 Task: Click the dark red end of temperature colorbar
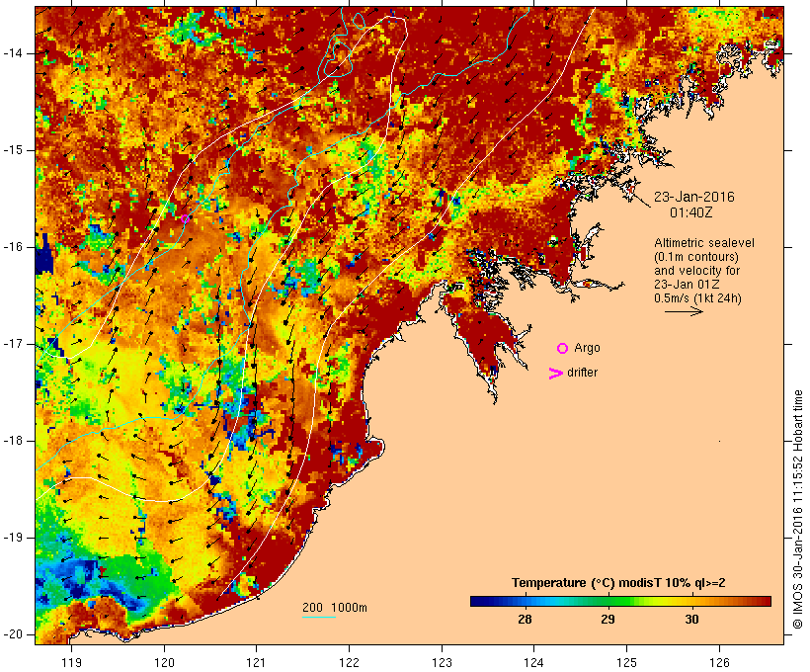765,601
